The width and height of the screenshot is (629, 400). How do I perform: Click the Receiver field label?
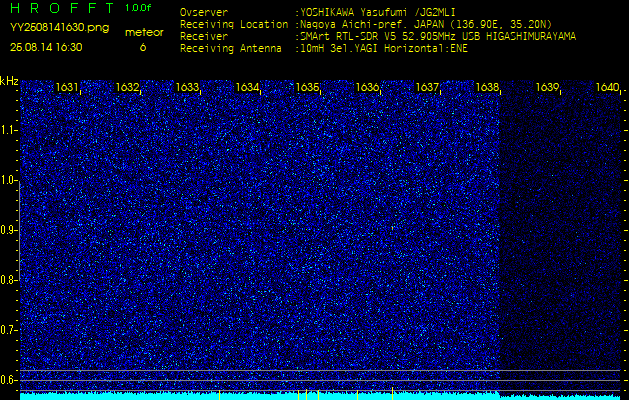point(204,37)
